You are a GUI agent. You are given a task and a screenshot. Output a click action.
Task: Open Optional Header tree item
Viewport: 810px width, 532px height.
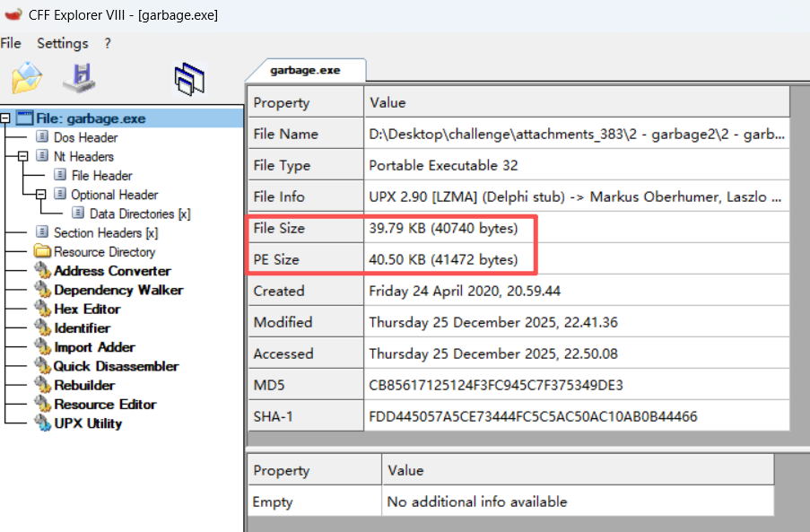(115, 195)
